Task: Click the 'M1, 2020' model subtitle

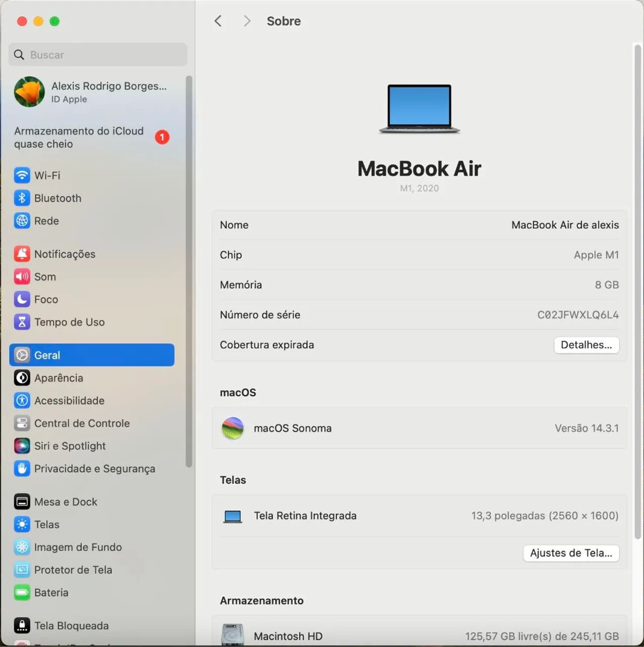Action: (420, 188)
